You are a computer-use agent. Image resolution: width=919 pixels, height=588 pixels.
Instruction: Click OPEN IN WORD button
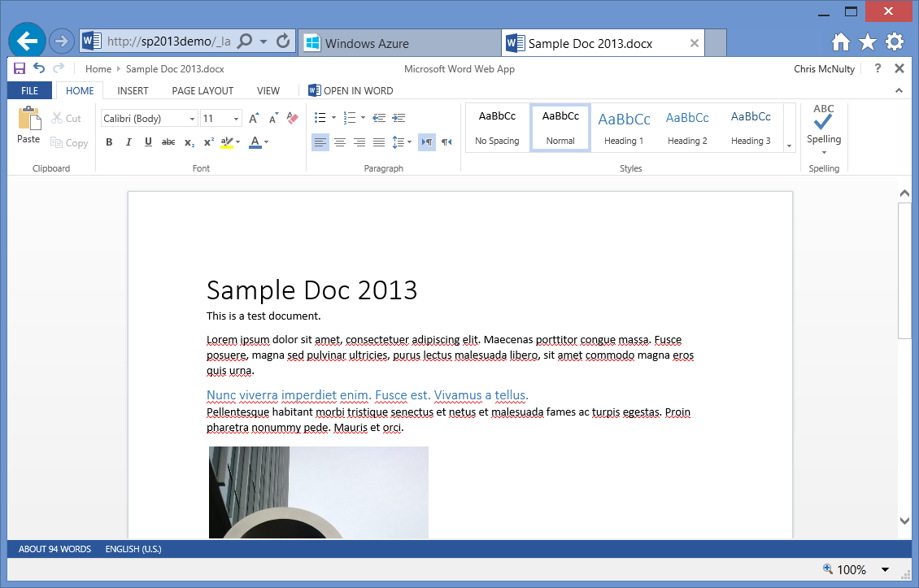click(x=351, y=91)
